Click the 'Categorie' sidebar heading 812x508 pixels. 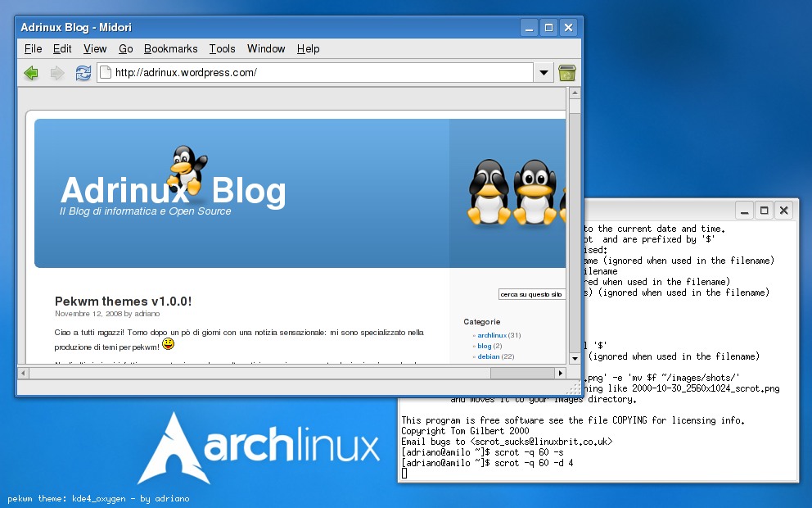point(481,322)
